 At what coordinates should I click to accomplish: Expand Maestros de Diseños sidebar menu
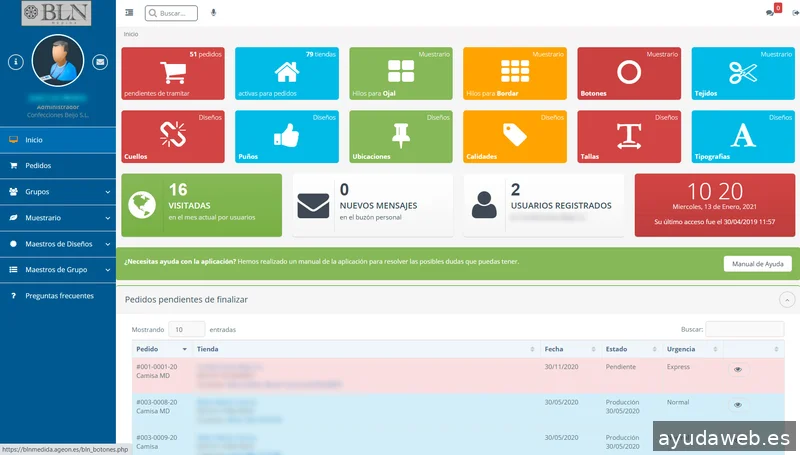(x=58, y=244)
